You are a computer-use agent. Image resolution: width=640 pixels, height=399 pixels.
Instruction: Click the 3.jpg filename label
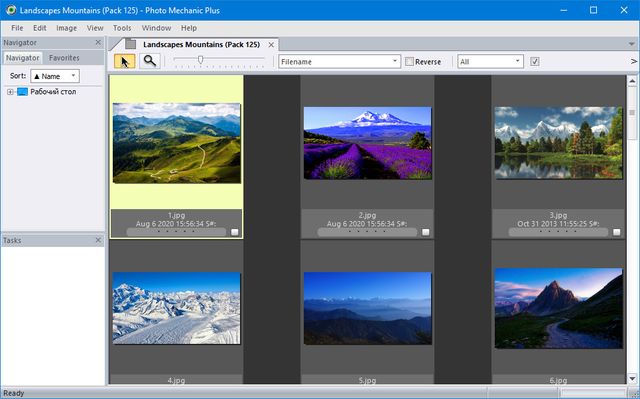tap(558, 215)
